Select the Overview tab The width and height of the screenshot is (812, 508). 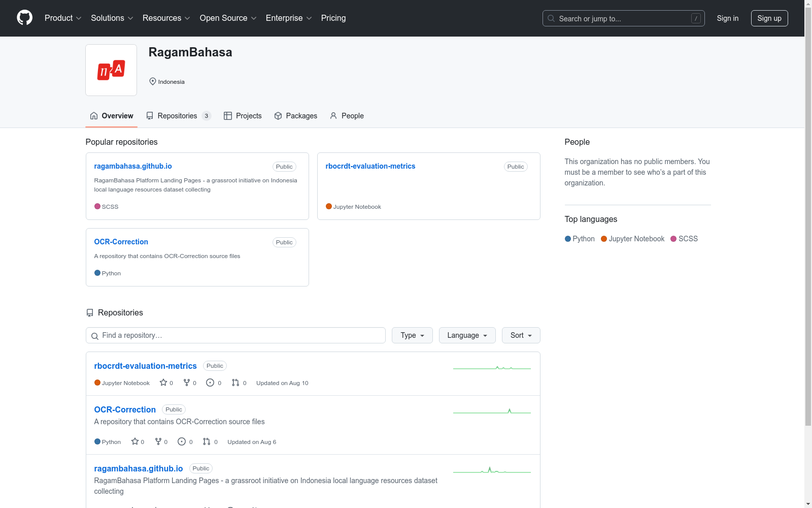click(112, 116)
